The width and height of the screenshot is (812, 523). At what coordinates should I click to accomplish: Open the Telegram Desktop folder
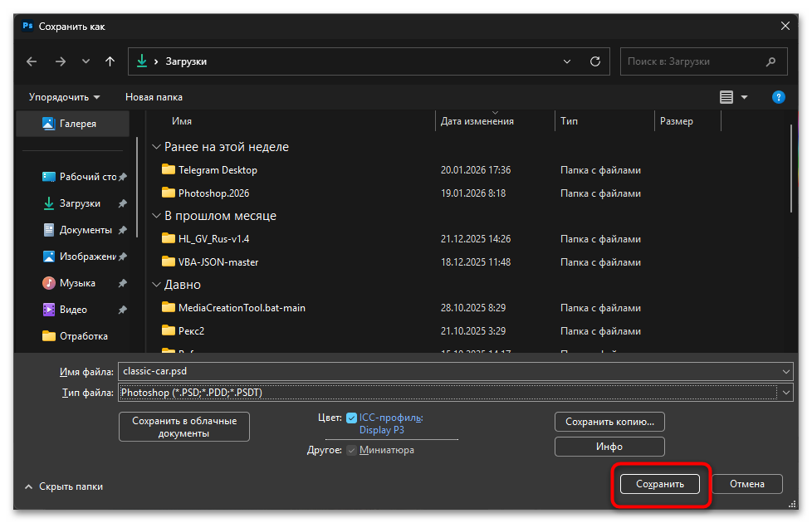tap(218, 170)
